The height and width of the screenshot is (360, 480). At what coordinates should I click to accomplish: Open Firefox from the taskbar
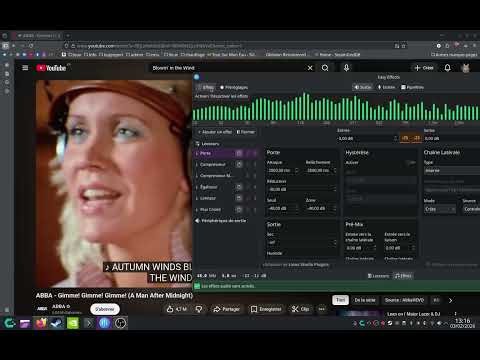(x=41, y=323)
